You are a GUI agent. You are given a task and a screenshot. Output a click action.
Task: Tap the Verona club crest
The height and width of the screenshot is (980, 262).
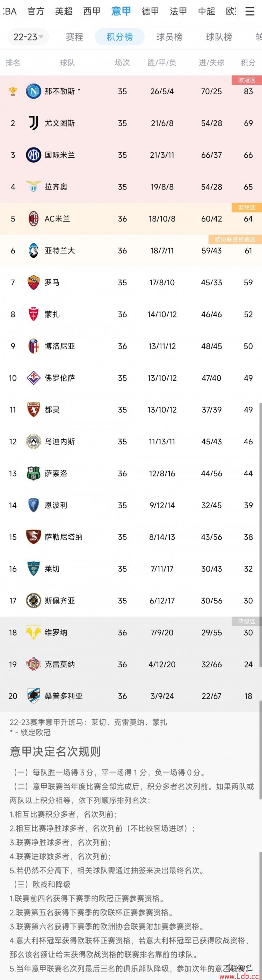coord(34,632)
